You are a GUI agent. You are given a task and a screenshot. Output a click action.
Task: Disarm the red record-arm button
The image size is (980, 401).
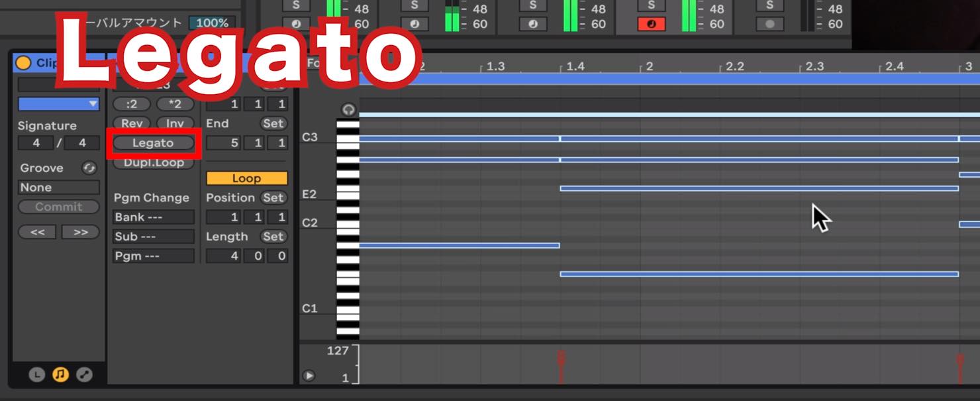point(651,24)
